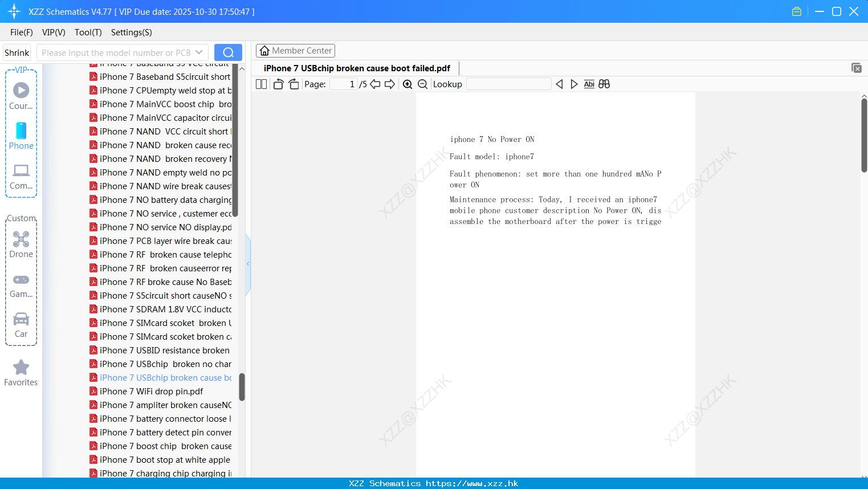
Task: Open iPhone 7 battery detect pin file
Action: (160, 433)
